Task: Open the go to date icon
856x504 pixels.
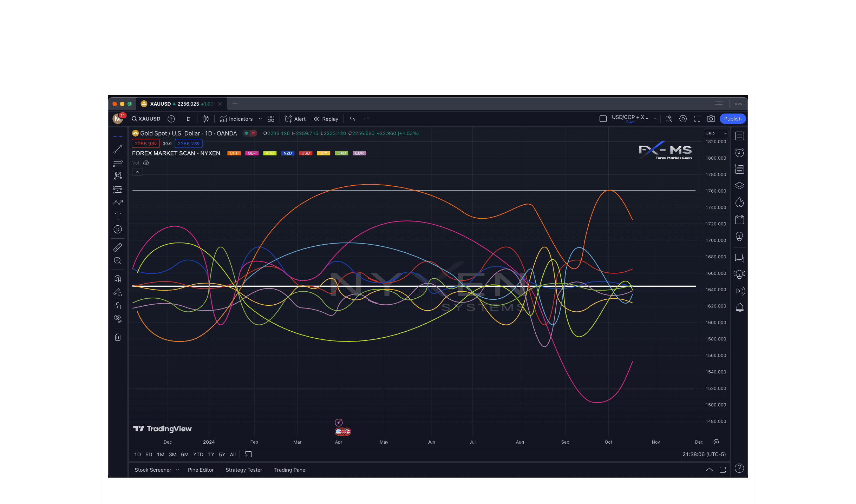Action: click(248, 455)
